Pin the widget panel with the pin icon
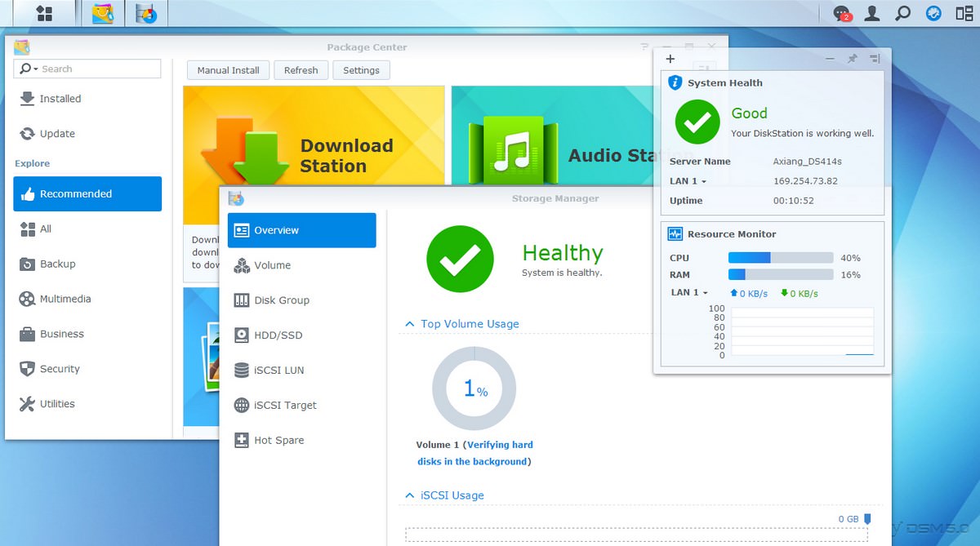This screenshot has width=980, height=546. [852, 59]
